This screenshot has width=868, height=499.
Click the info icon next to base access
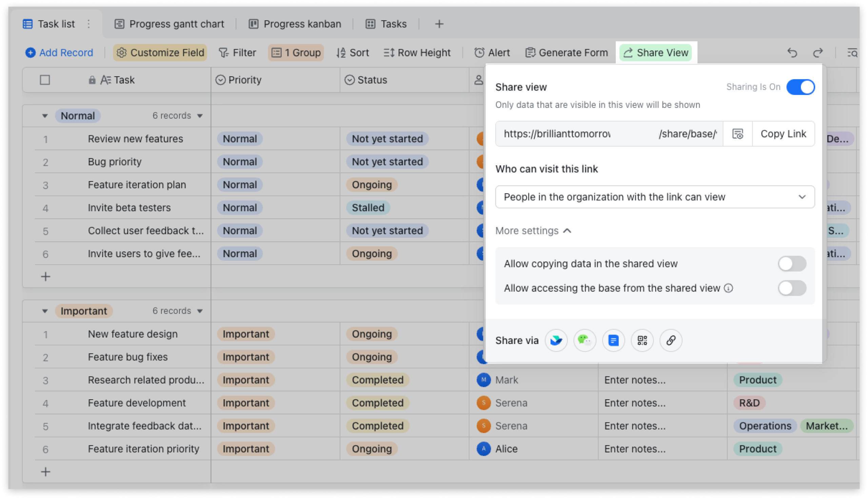[728, 288]
